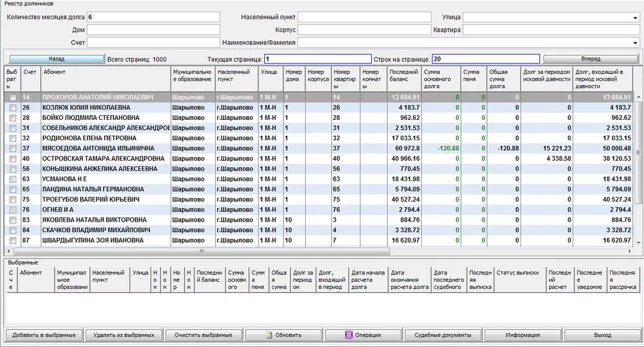Click the value 15 221.23
Screen dimensions: 644x347
pyautogui.click(x=557, y=148)
